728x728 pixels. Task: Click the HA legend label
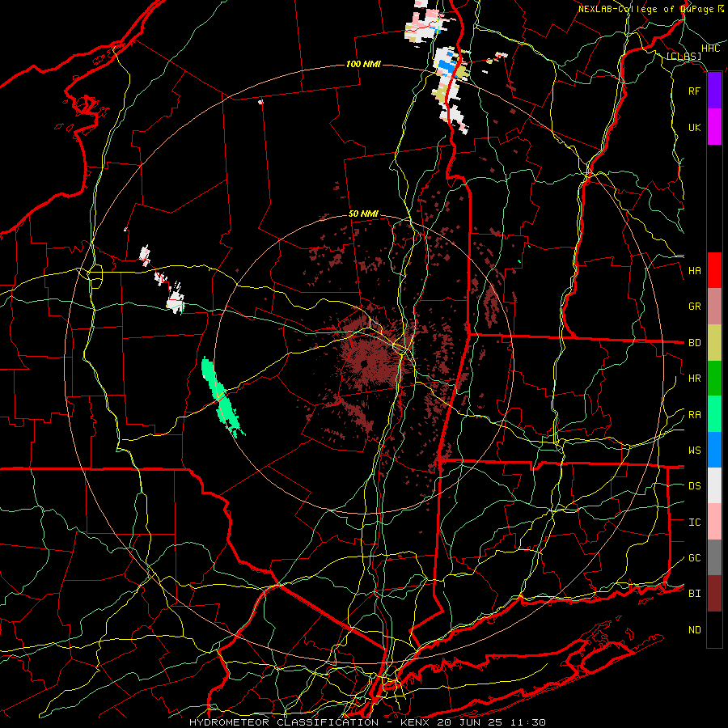click(694, 271)
